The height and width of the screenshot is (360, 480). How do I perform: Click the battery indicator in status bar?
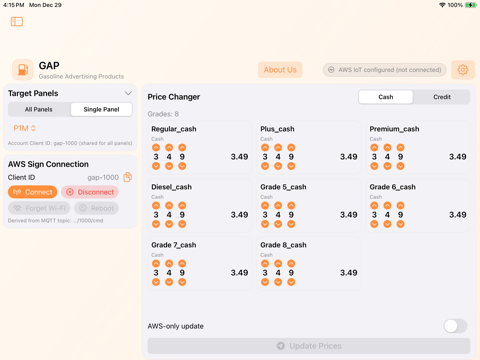471,5
